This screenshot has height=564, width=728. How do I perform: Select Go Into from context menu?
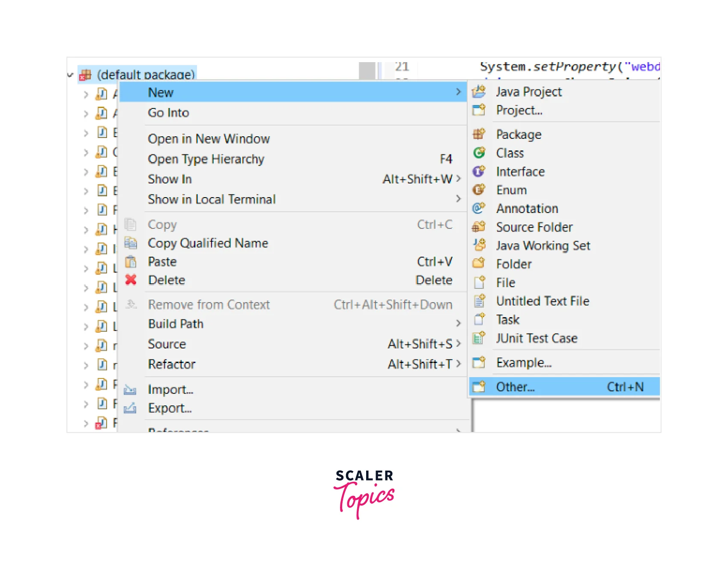[168, 113]
